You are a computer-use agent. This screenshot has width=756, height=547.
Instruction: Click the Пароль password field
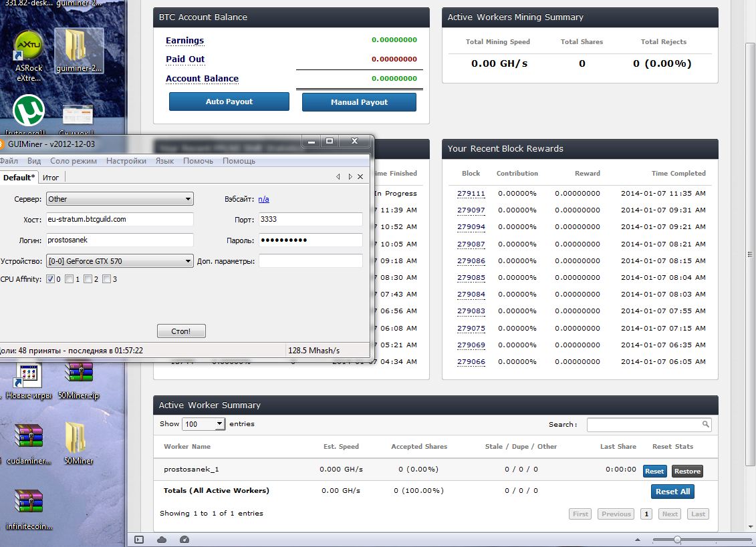click(311, 240)
